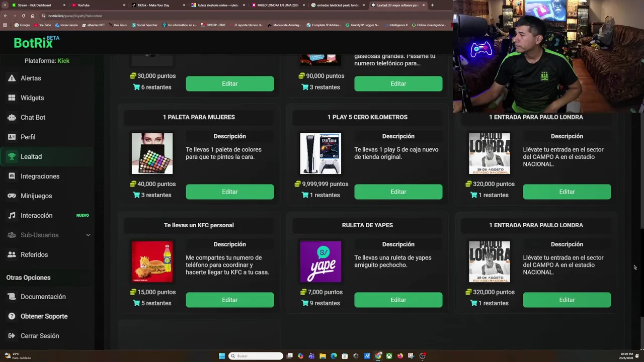The width and height of the screenshot is (644, 362).
Task: Click the Widgets grid icon
Action: point(12,98)
